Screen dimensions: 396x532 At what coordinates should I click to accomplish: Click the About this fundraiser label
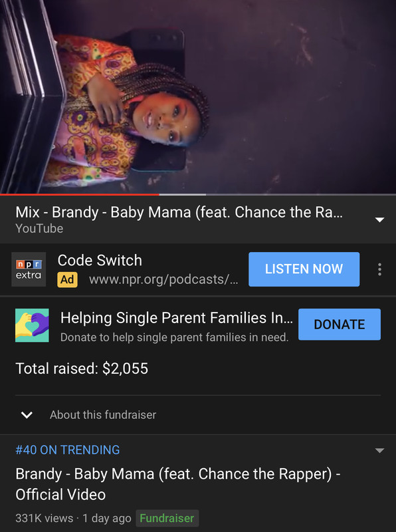[103, 414]
